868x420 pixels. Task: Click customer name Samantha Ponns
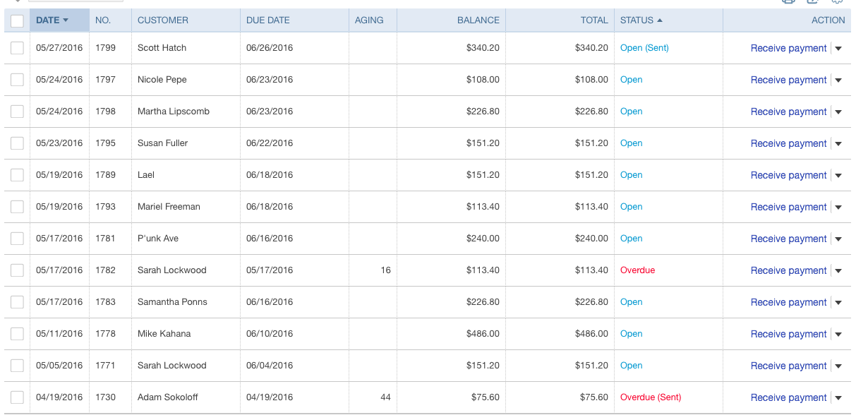coord(172,302)
